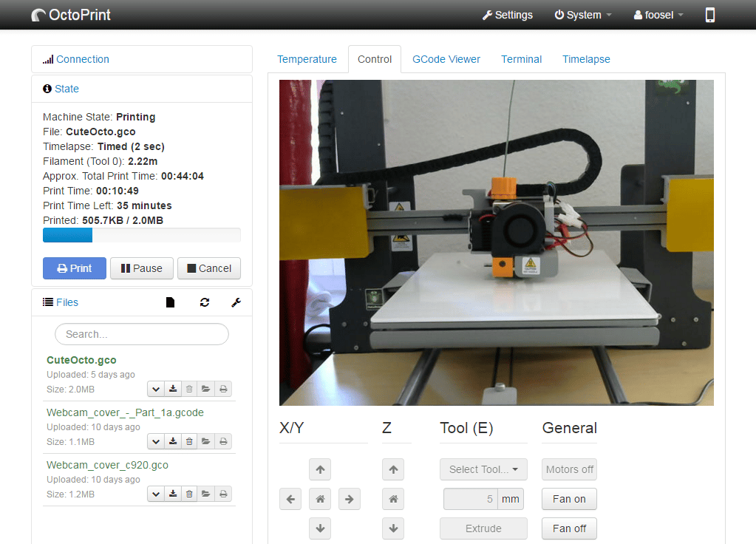This screenshot has width=756, height=544.
Task: Click the mobile device icon in navbar
Action: click(x=710, y=15)
